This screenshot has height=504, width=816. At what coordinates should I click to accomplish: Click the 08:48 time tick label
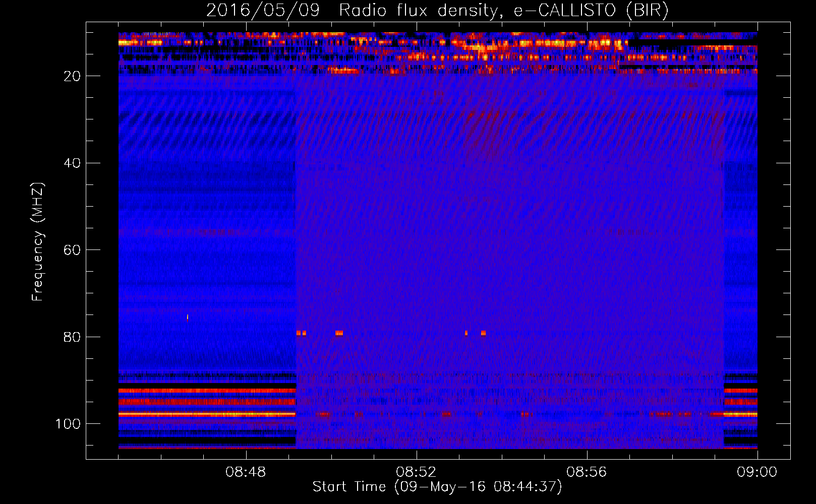pos(246,472)
